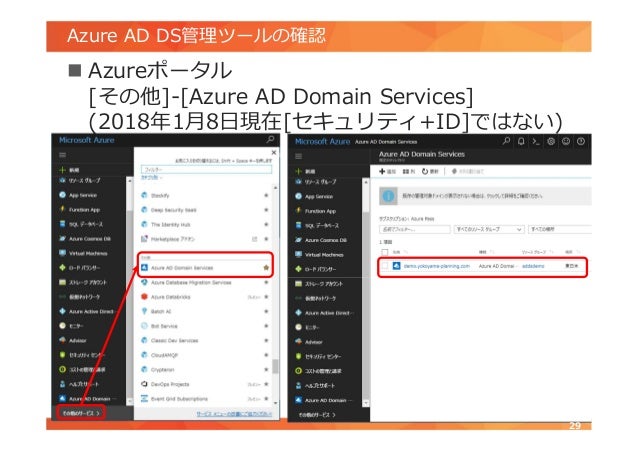Click the info banner icon in the Domain Services blade
Viewport: 638px width, 452px height.
click(388, 196)
